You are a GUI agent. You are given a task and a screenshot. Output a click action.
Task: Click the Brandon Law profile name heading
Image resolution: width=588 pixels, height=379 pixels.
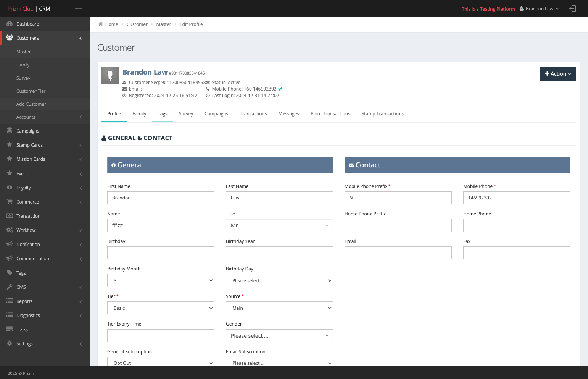click(145, 72)
